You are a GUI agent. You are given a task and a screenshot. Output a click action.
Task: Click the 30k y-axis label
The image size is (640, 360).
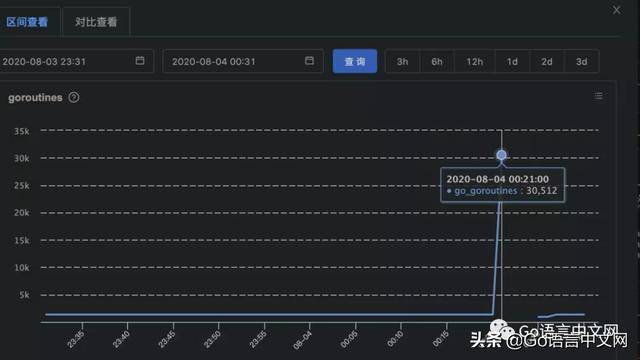pyautogui.click(x=22, y=158)
